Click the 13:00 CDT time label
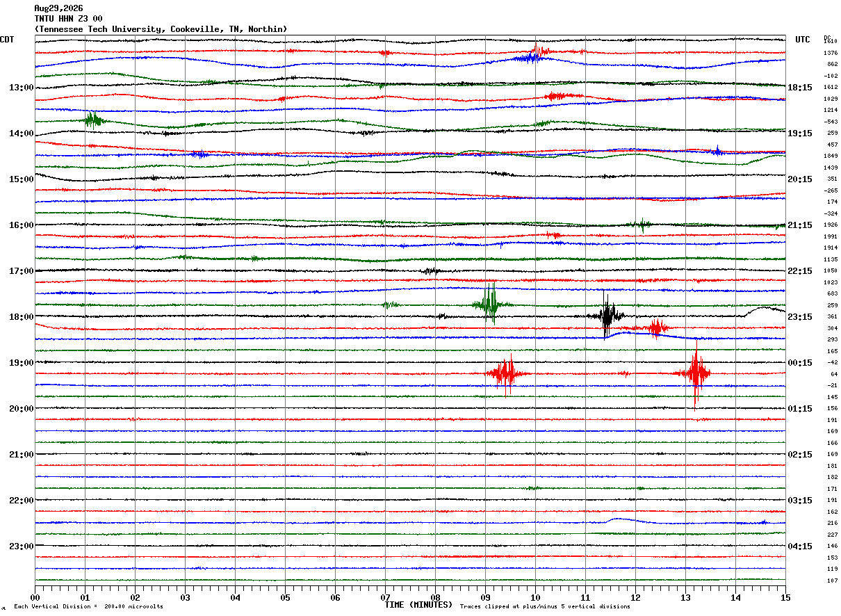The height and width of the screenshot is (616, 841). [x=22, y=88]
